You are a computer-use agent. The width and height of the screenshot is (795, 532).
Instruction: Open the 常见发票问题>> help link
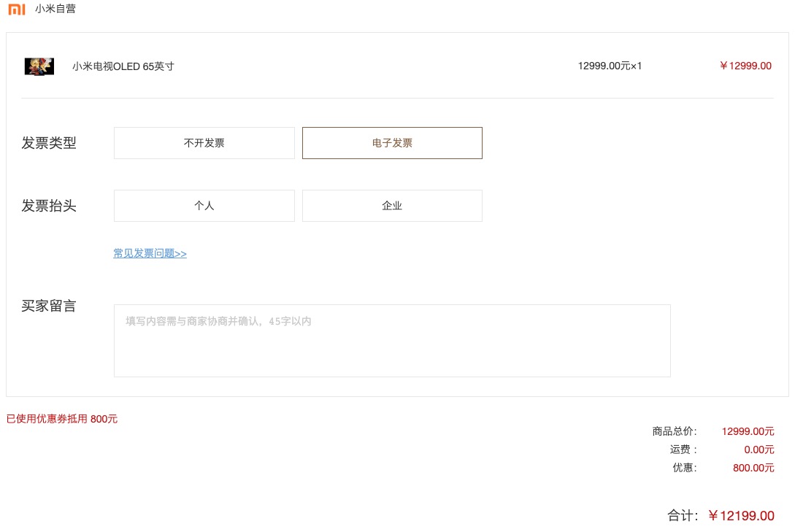point(150,253)
